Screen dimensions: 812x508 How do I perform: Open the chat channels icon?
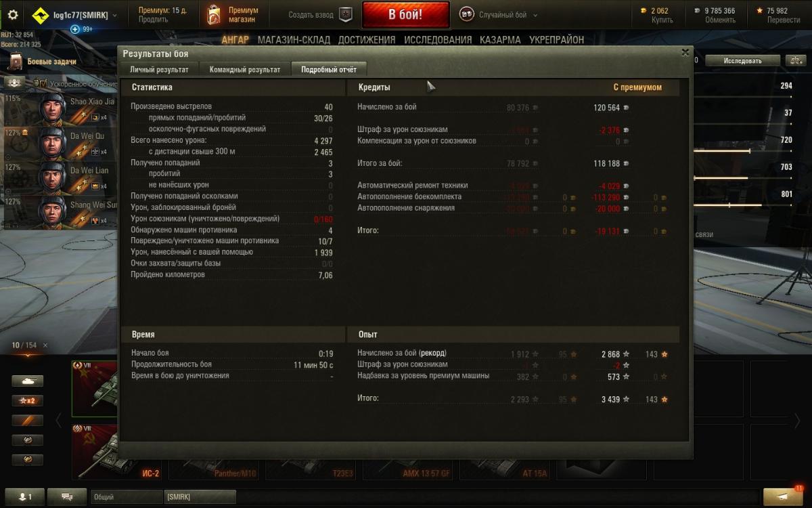click(67, 496)
